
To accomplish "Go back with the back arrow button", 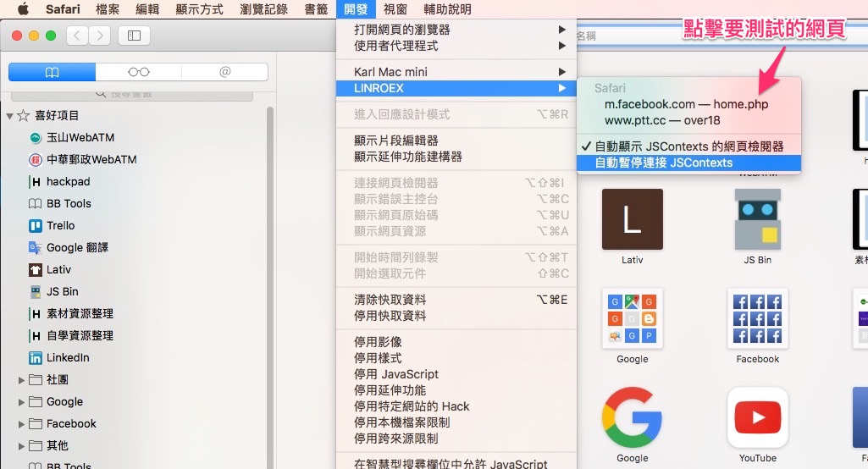I will 78,36.
